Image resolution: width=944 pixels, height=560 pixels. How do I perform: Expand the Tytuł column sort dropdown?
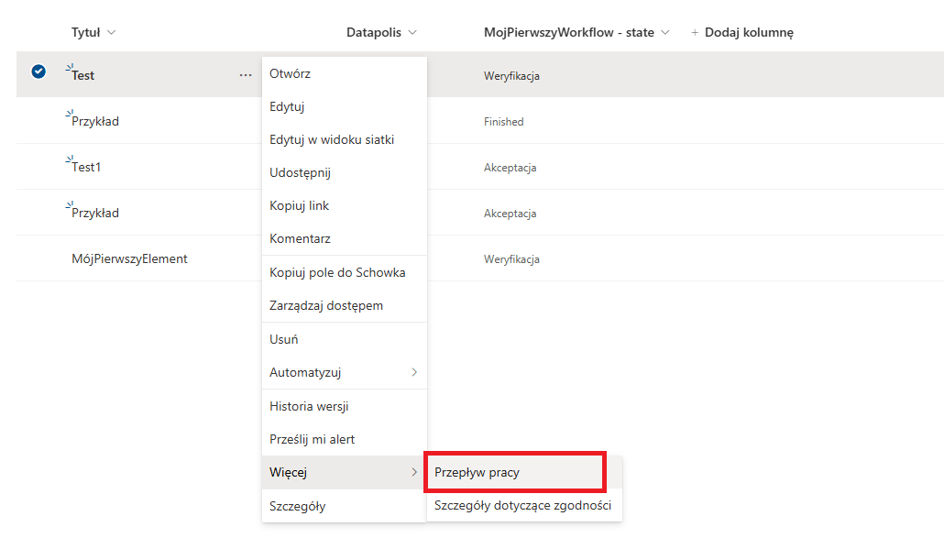[112, 33]
